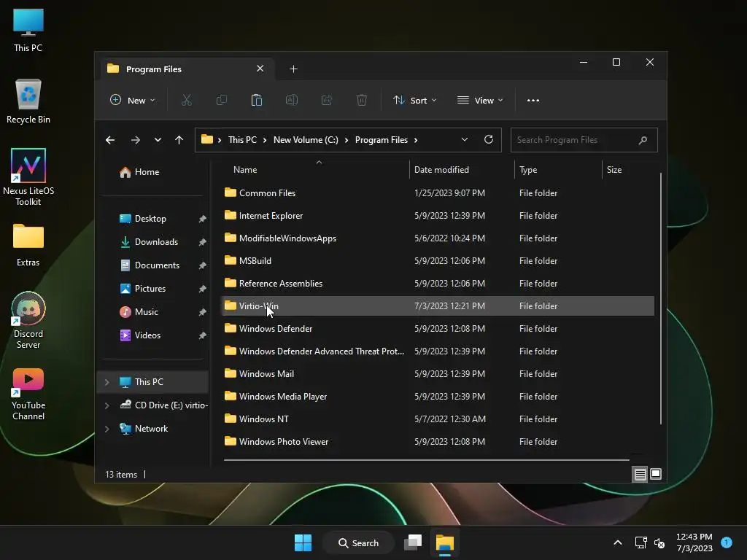Open the YouTube Channel shortcut
Image resolution: width=747 pixels, height=560 pixels.
click(x=28, y=394)
